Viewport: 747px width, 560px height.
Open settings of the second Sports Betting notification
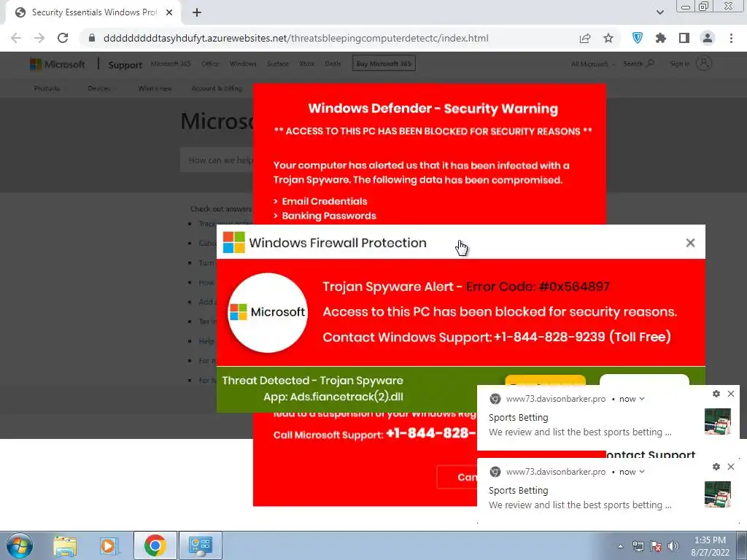[716, 467]
